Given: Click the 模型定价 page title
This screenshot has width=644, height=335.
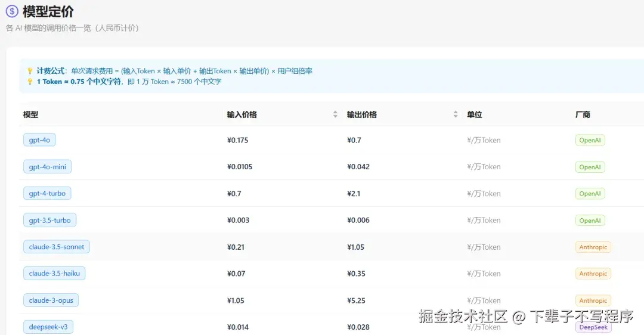Looking at the screenshot, I should (48, 11).
